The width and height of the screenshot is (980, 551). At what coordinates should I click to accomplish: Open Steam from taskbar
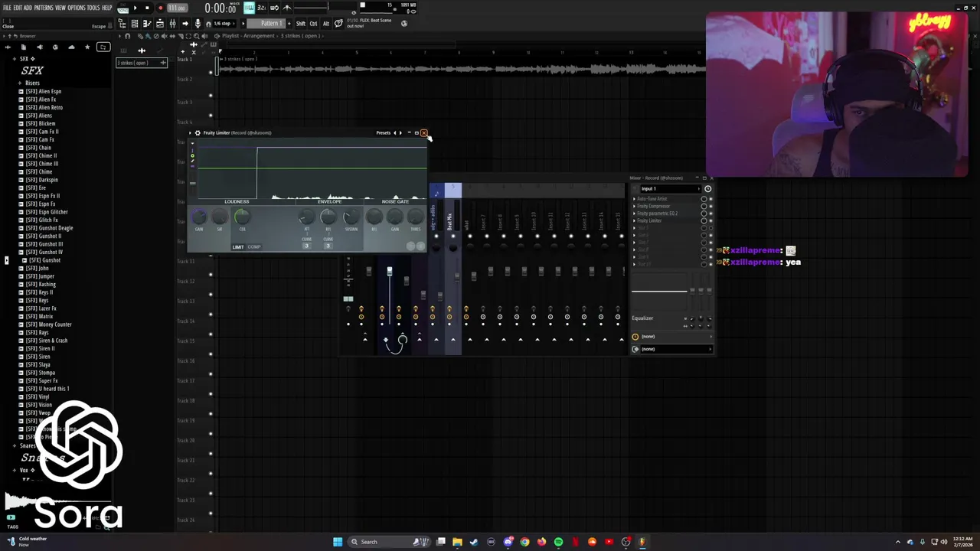click(474, 542)
